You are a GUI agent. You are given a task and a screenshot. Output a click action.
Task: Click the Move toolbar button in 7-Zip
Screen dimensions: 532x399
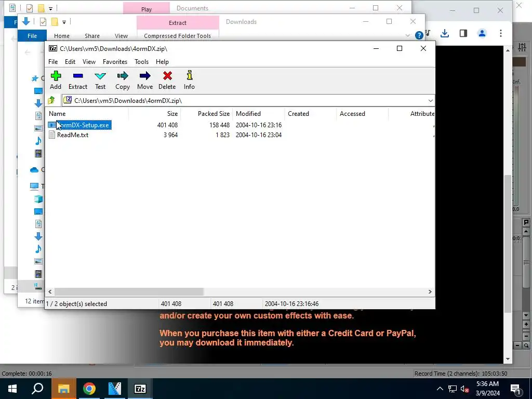pos(145,80)
